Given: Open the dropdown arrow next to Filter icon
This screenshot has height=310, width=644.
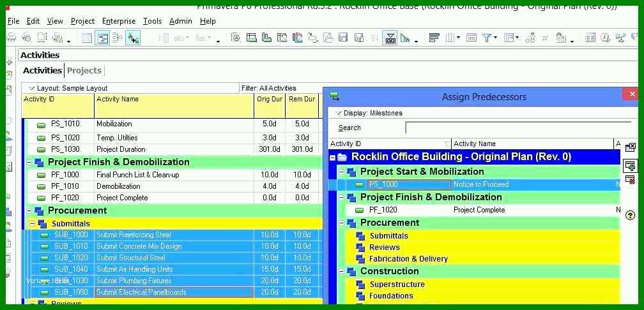Looking at the screenshot, I should (495, 38).
